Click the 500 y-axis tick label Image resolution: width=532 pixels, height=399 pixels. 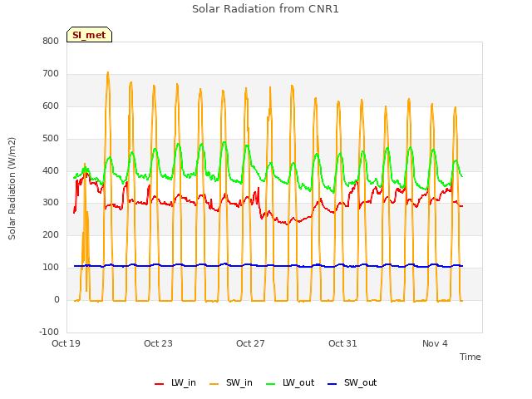pyautogui.click(x=51, y=138)
